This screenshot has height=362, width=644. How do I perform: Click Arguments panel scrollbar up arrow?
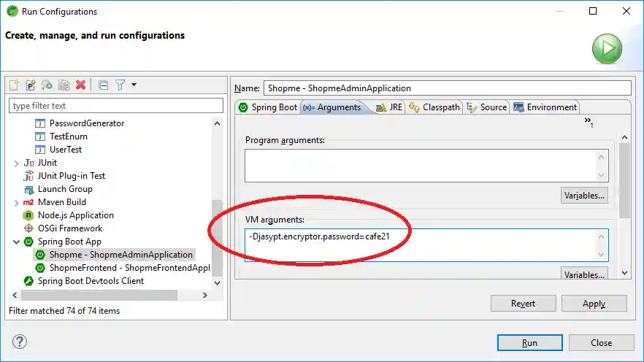(625, 137)
